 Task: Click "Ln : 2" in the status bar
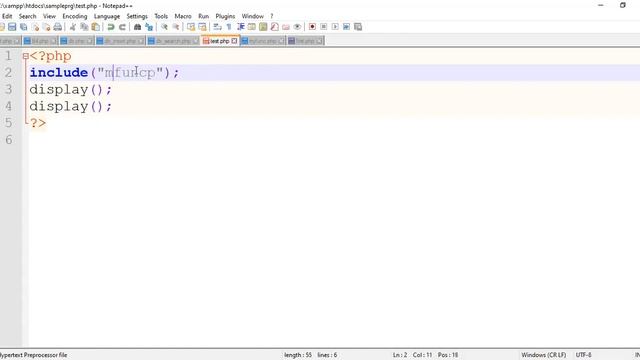[400, 355]
